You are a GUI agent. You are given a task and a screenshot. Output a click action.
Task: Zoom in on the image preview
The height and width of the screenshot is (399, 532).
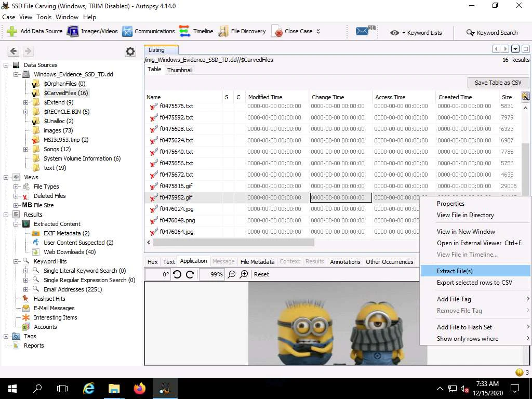point(244,274)
